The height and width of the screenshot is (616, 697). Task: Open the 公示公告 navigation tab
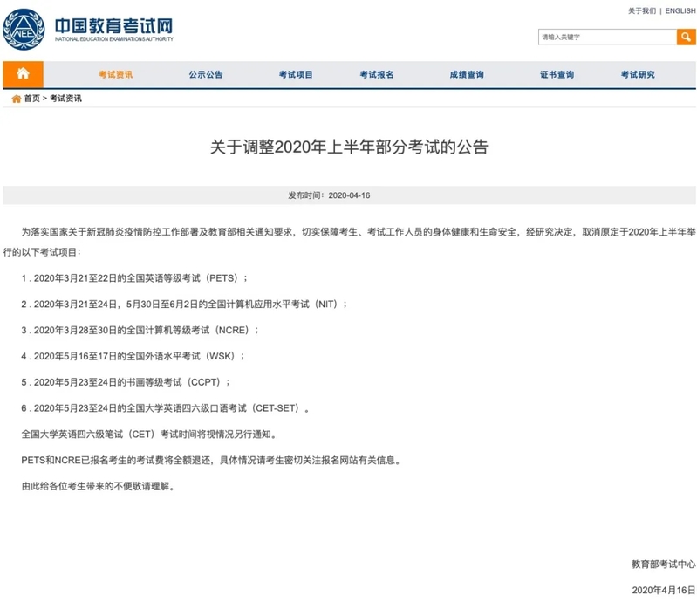pyautogui.click(x=206, y=75)
